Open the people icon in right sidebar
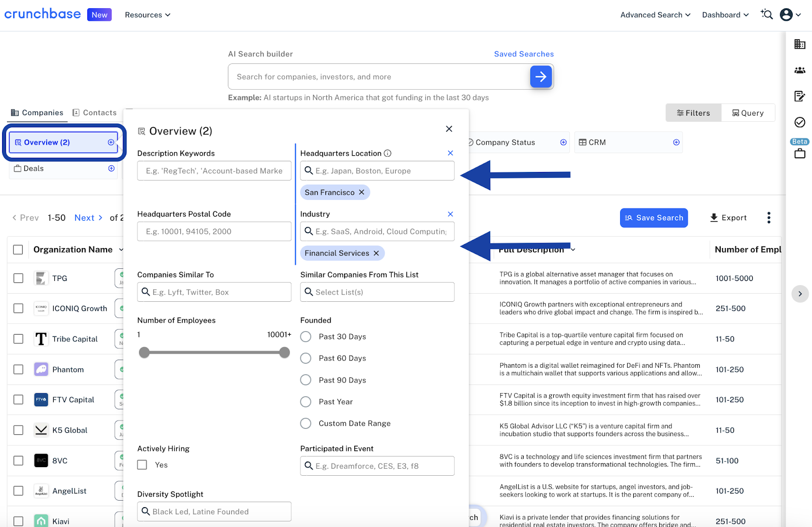The image size is (812, 527). [800, 70]
